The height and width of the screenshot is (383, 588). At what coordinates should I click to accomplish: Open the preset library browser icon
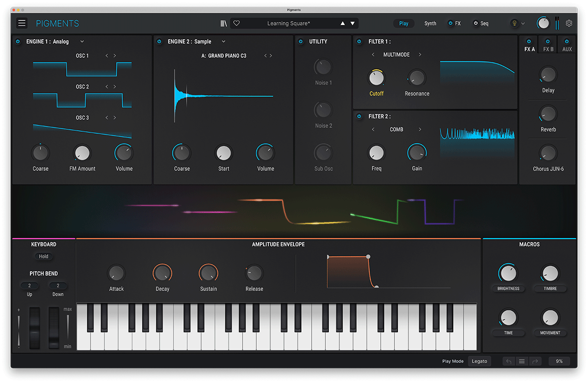(223, 23)
